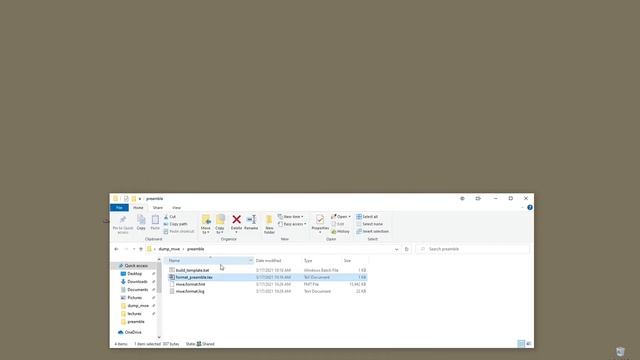Screen dimensions: 640x360
Task: Open the File tab
Action: point(119,208)
